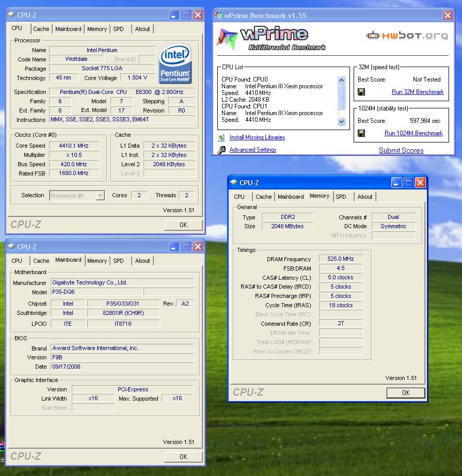Select the SPD tab in the top-left CPU-Z window
The width and height of the screenshot is (462, 476).
pyautogui.click(x=118, y=29)
